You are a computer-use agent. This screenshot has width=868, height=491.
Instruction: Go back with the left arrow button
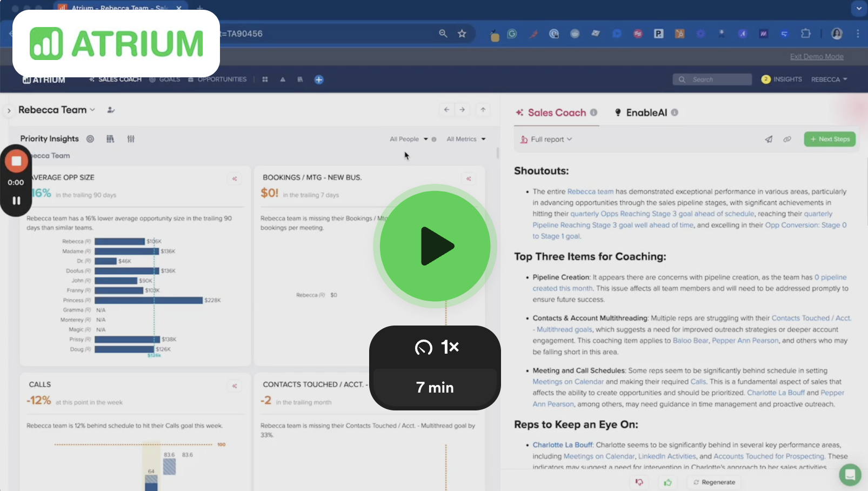446,110
